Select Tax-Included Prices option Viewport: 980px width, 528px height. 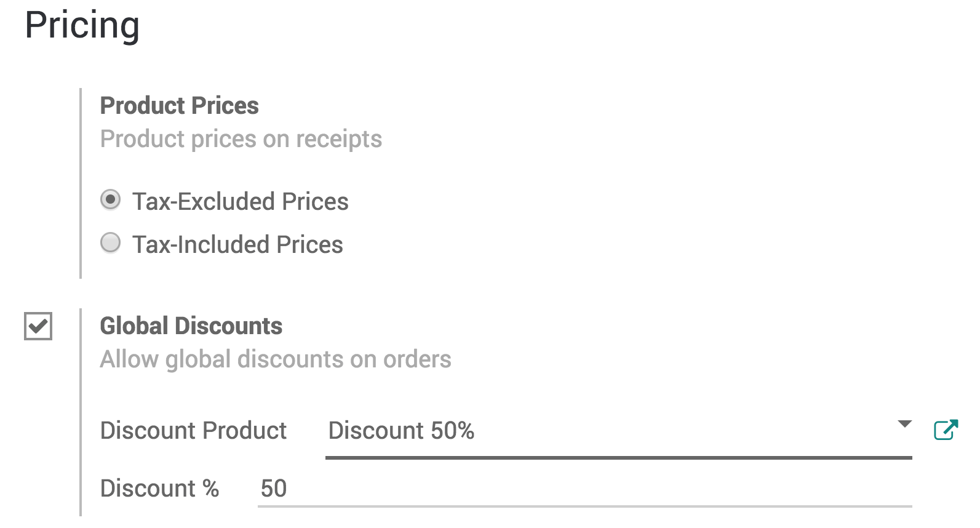110,242
